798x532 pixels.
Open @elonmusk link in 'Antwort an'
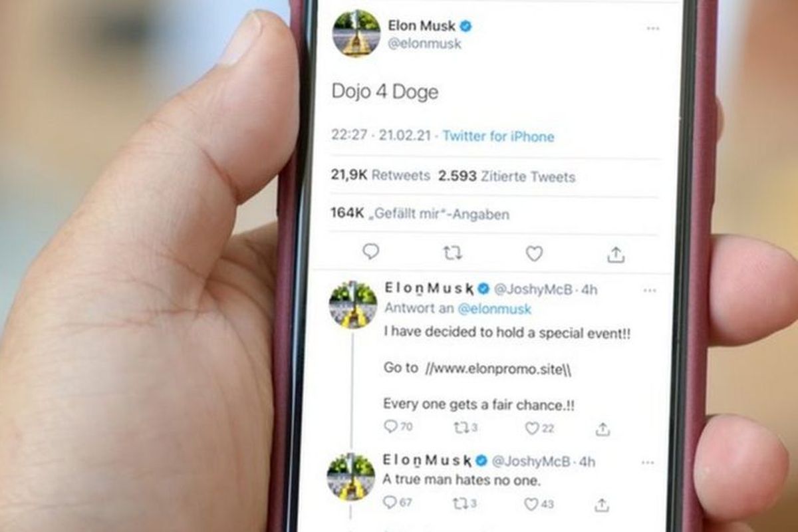click(494, 309)
